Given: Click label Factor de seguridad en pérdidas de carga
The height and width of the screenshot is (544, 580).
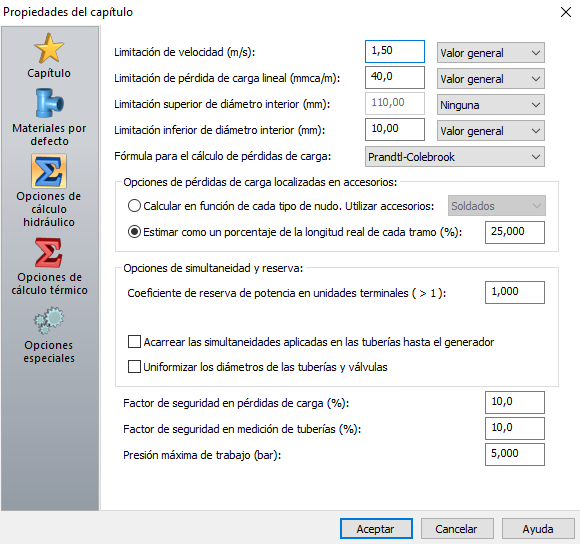Looking at the screenshot, I should coord(236,403).
